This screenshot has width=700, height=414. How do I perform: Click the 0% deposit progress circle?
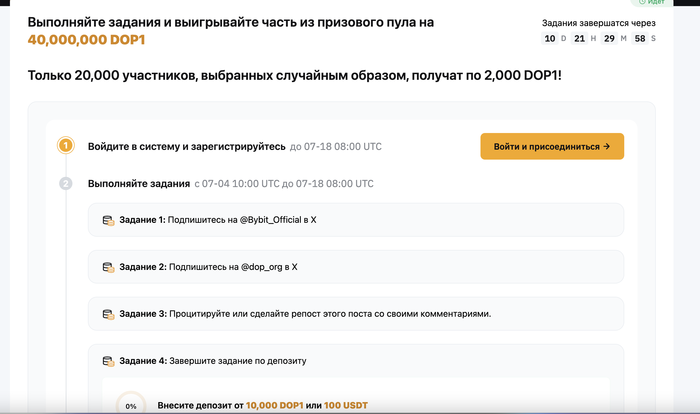tap(130, 405)
